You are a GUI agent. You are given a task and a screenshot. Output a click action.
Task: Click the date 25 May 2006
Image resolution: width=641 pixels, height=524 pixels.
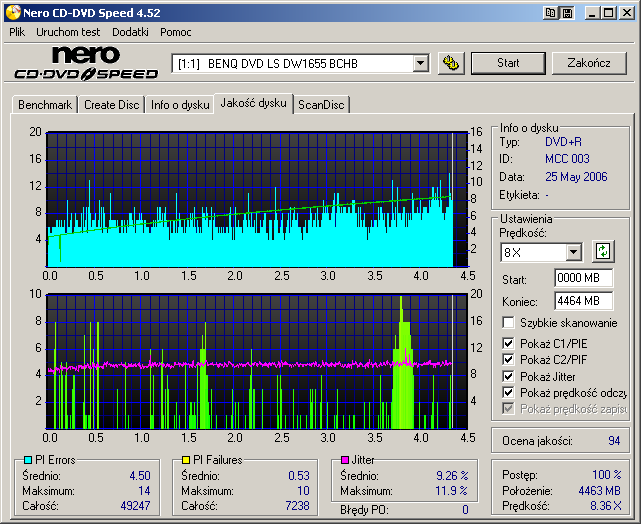(x=576, y=177)
